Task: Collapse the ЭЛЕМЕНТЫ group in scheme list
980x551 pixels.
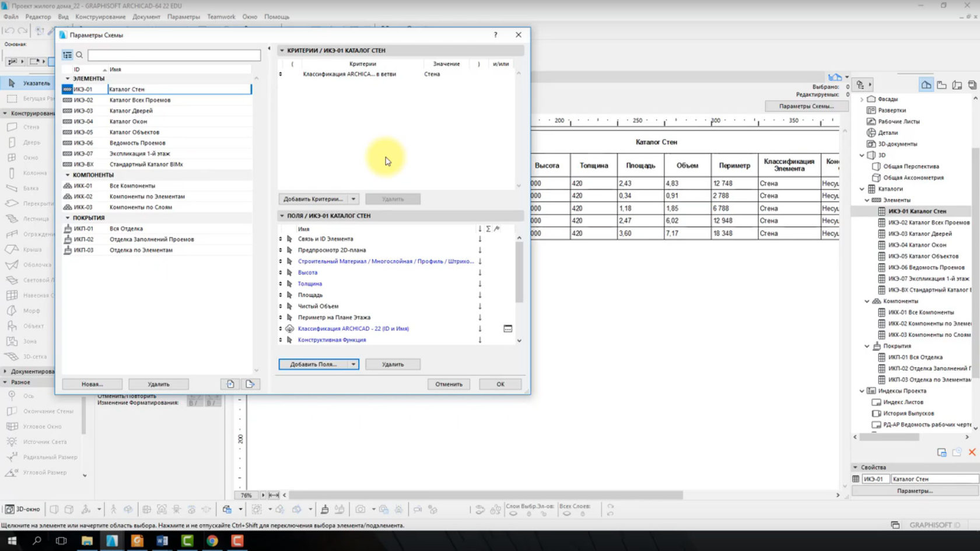Action: tap(68, 78)
